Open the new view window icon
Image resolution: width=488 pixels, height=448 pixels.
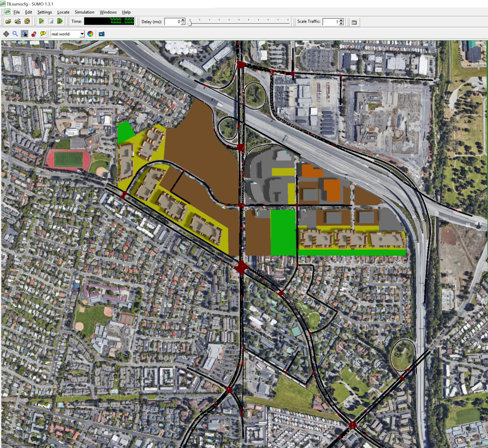pyautogui.click(x=354, y=22)
